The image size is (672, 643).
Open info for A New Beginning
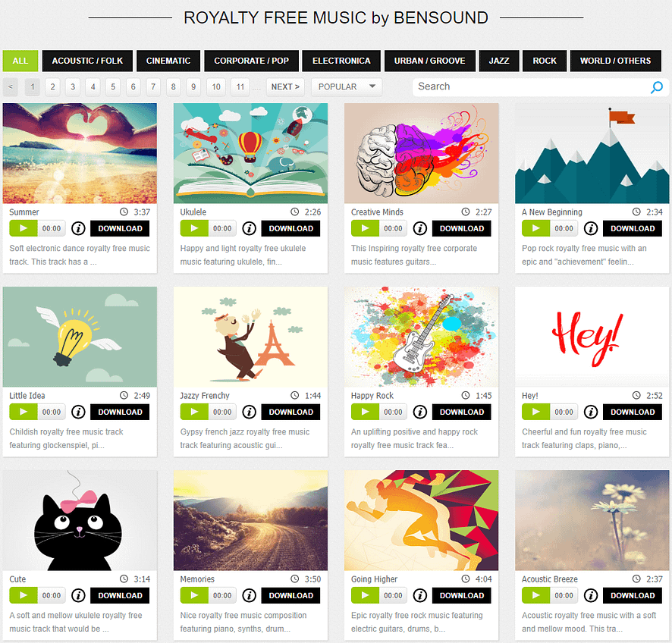591,228
